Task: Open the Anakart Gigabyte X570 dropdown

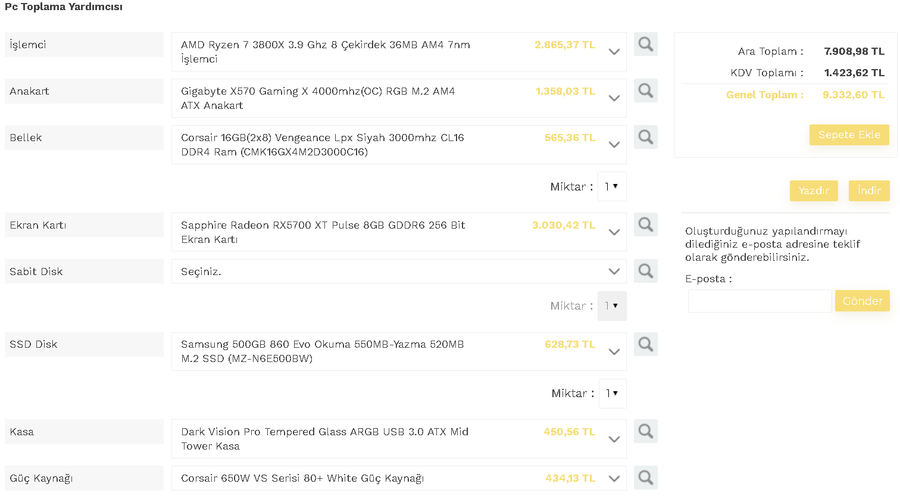Action: coord(615,98)
